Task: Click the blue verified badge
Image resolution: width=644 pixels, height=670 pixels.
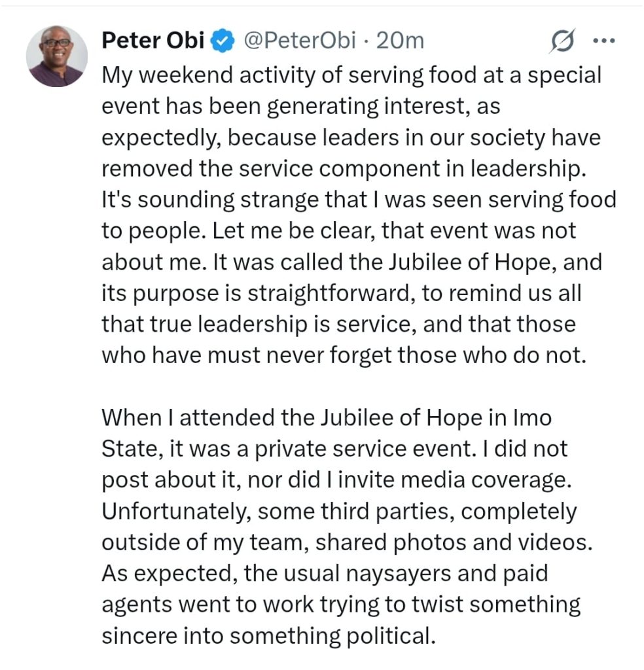Action: [223, 41]
